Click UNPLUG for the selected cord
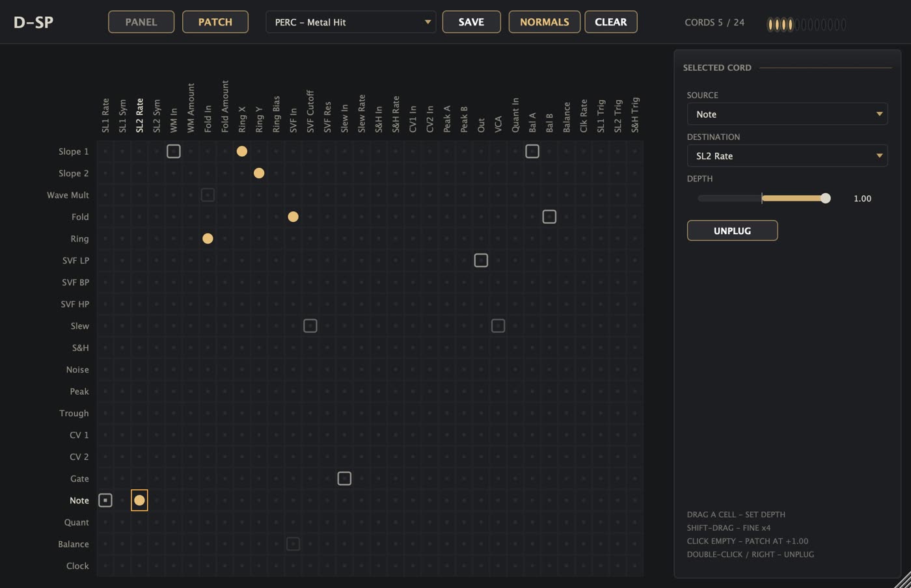Image resolution: width=911 pixels, height=588 pixels. click(732, 230)
